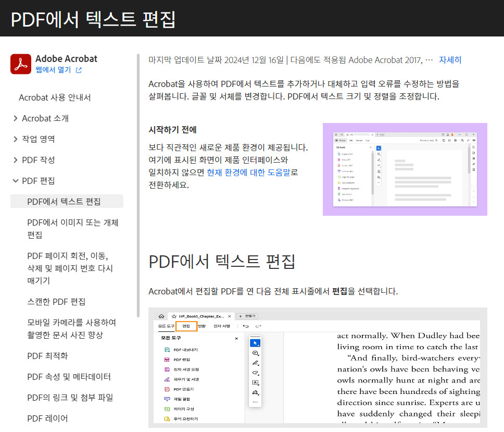Screen dimensions: 504x432
Task: Click the 페이지 구성 tool icon
Action: point(167,409)
